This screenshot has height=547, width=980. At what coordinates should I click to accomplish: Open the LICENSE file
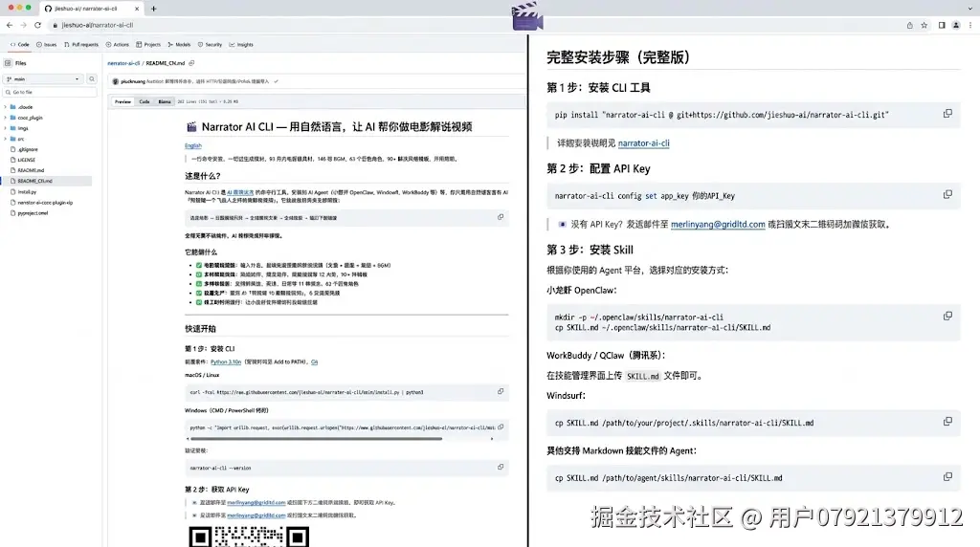point(26,160)
